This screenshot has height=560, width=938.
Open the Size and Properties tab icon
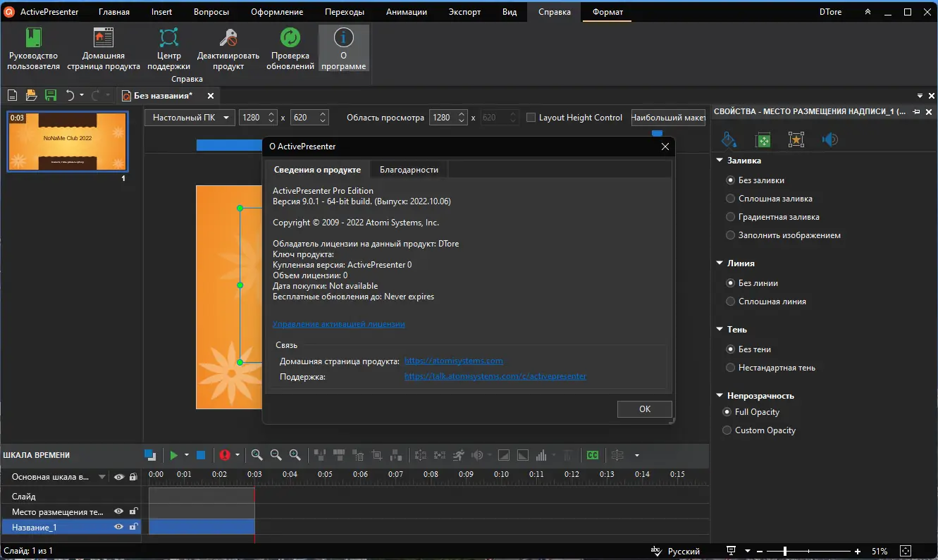(763, 140)
